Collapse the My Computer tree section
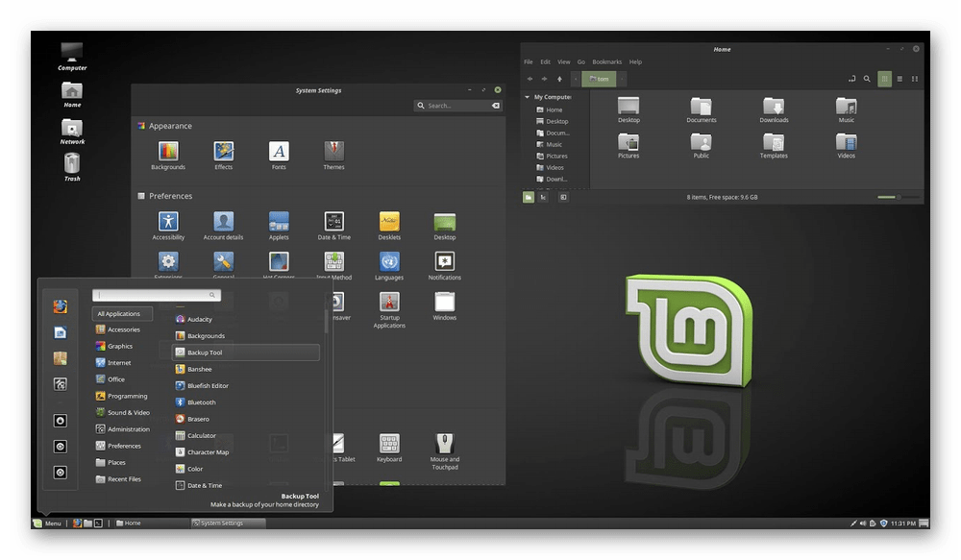Image resolution: width=961 pixels, height=560 pixels. tap(527, 97)
